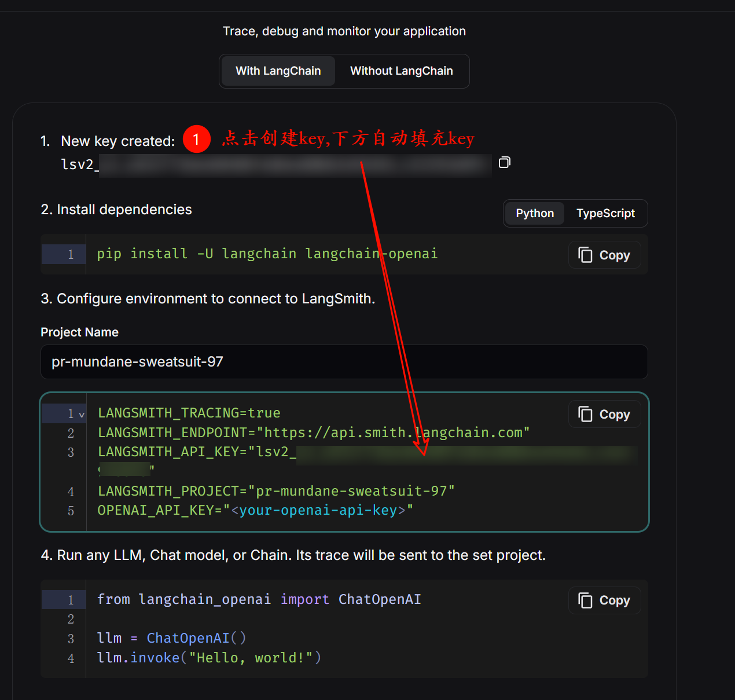Click the OPENAI_API_KEY placeholder line
The image size is (735, 700).
(x=255, y=511)
